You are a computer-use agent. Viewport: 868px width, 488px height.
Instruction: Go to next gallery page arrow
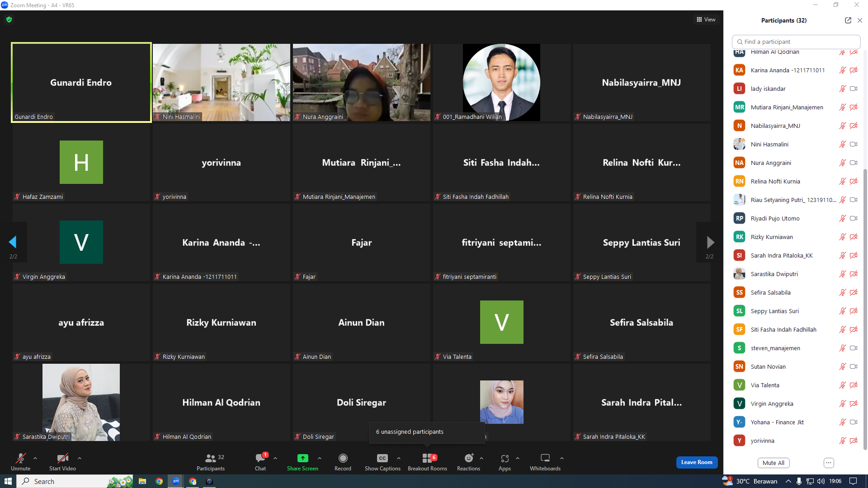click(x=710, y=242)
